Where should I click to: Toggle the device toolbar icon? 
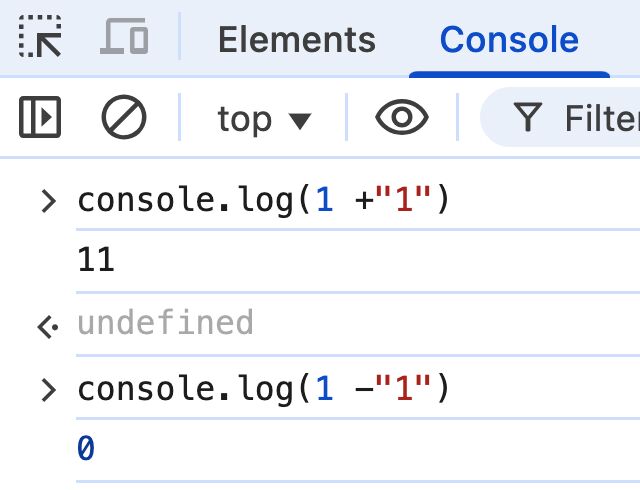pos(125,39)
